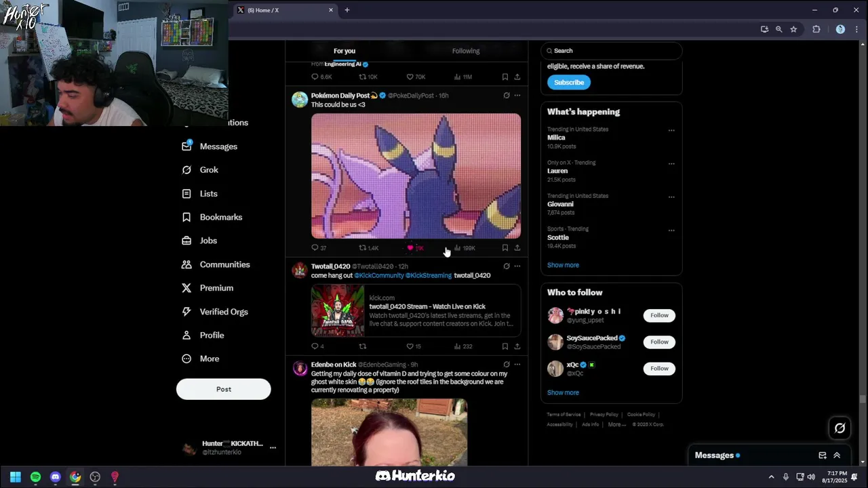Compose a new message in Messages drawer
This screenshot has height=488, width=868.
[823, 455]
